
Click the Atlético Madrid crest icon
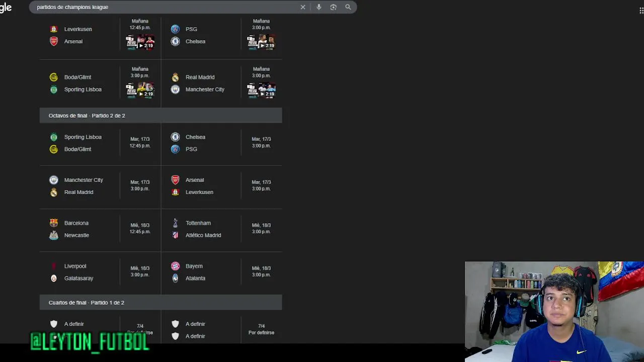coord(175,235)
